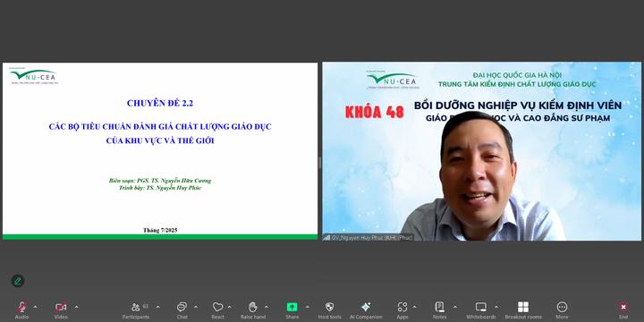Start the camera with Video button

click(x=61, y=310)
